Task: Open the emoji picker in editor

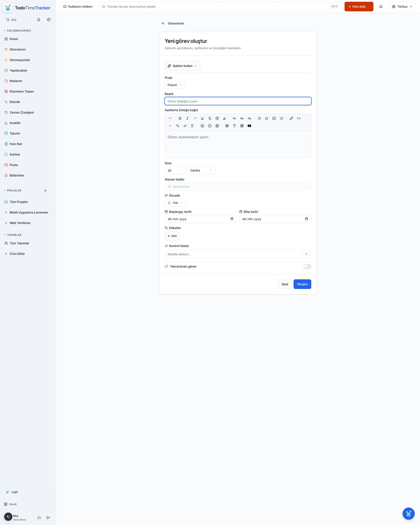Action: click(202, 126)
